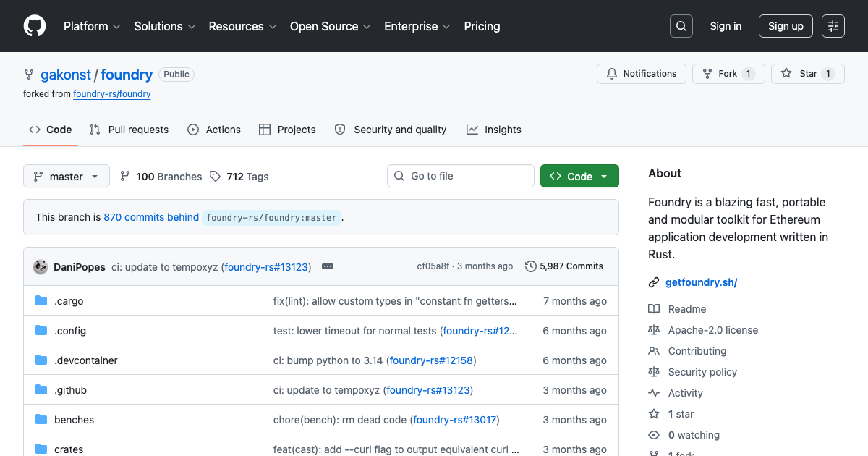
Task: Open the foundry-rs/foundry upstream link
Action: [x=112, y=94]
